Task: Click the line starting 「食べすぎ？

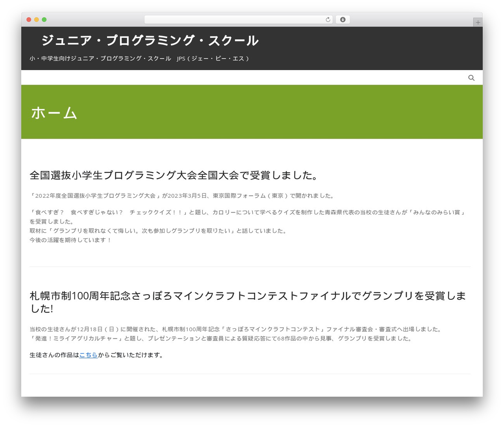Action: click(x=248, y=217)
